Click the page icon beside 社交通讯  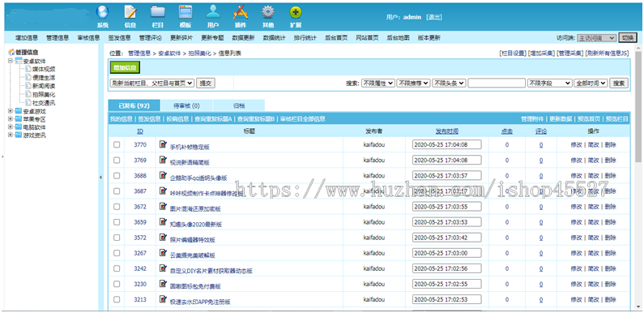pyautogui.click(x=28, y=102)
